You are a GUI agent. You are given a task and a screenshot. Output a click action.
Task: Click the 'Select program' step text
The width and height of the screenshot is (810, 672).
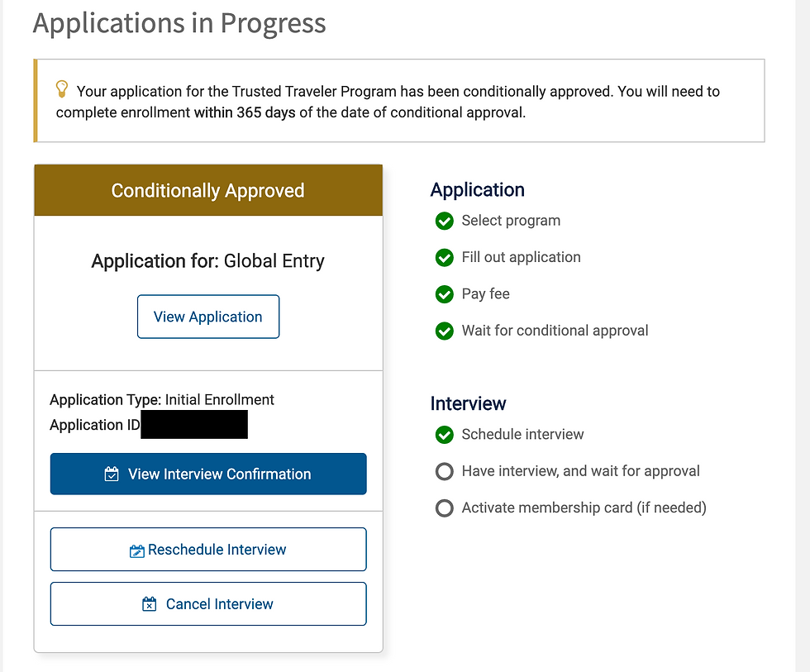511,221
